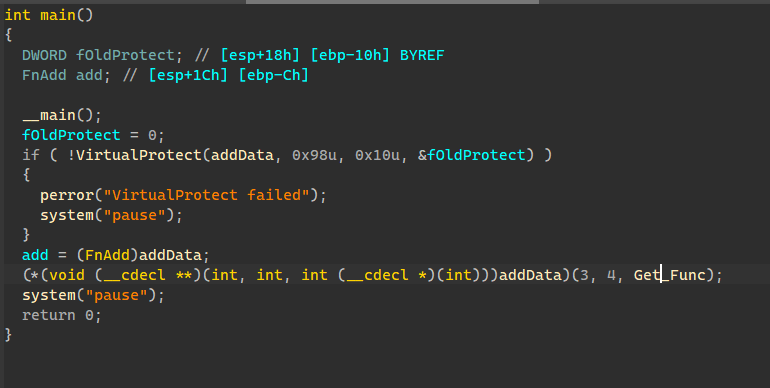The image size is (770, 388).
Task: Select the main function name in header
Action: point(58,15)
